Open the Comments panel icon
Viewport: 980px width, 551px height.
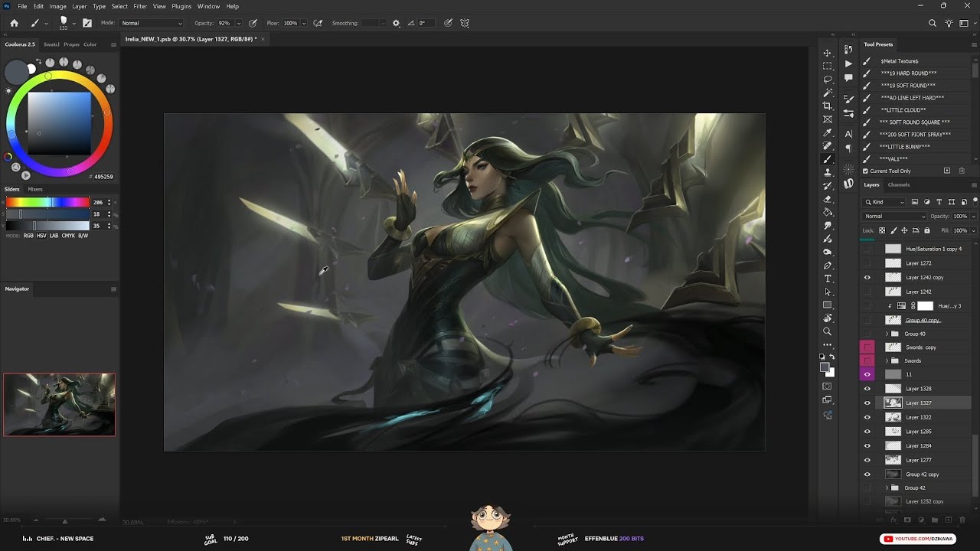[x=848, y=77]
